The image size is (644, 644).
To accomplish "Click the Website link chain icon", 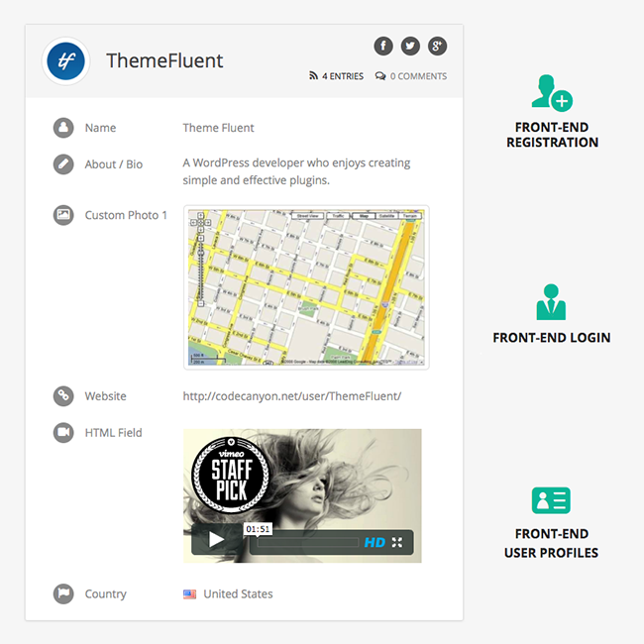I will tap(63, 396).
